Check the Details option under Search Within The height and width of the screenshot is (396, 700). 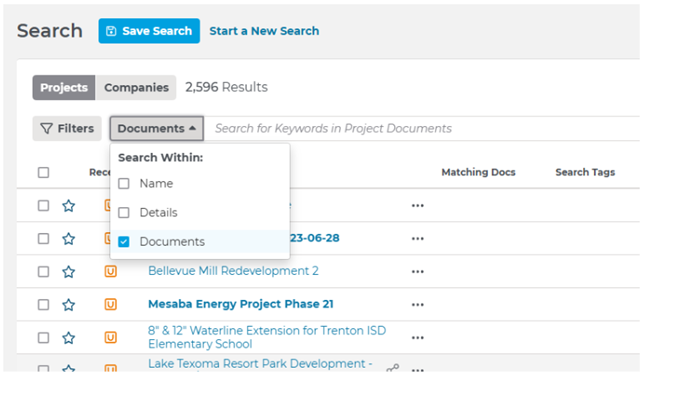[124, 213]
